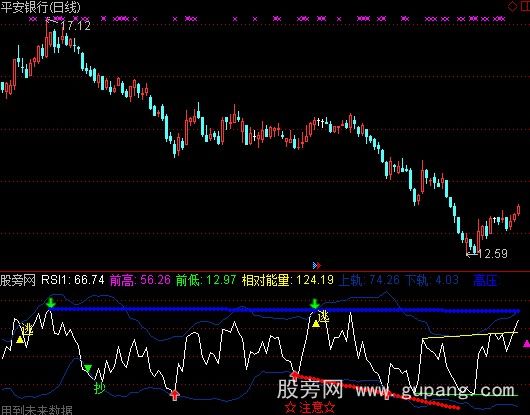The width and height of the screenshot is (530, 415).
Task: Click the red ☆注意☆ warning text
Action: (310, 408)
